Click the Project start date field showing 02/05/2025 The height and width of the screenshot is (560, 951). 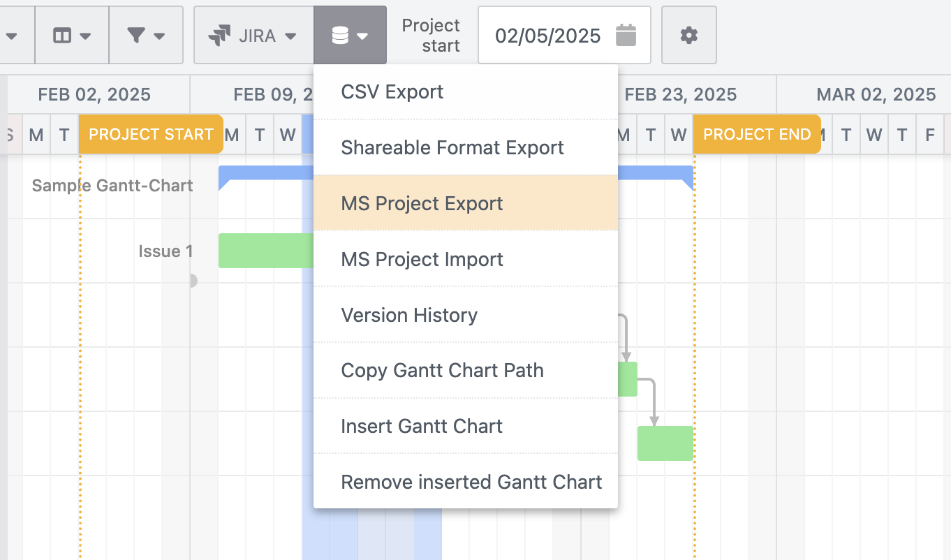[x=549, y=36]
